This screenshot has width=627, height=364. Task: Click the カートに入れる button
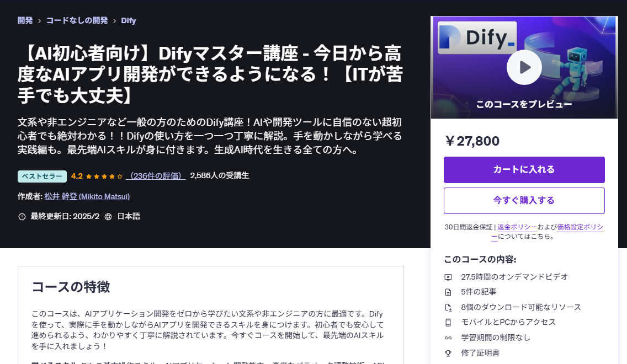coord(524,170)
